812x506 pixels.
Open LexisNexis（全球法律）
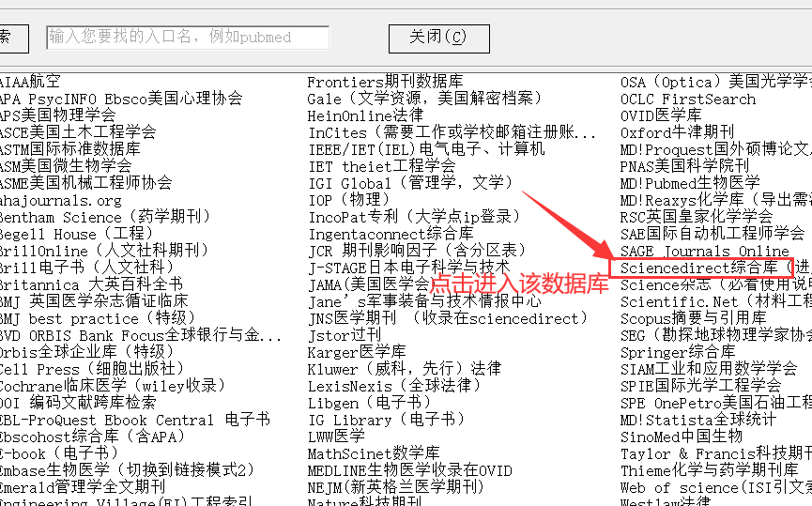(395, 386)
